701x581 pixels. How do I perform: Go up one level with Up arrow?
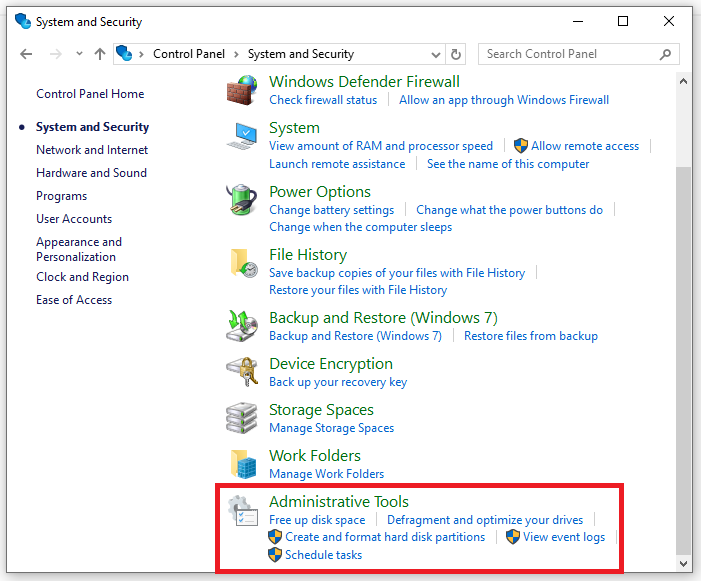point(100,54)
